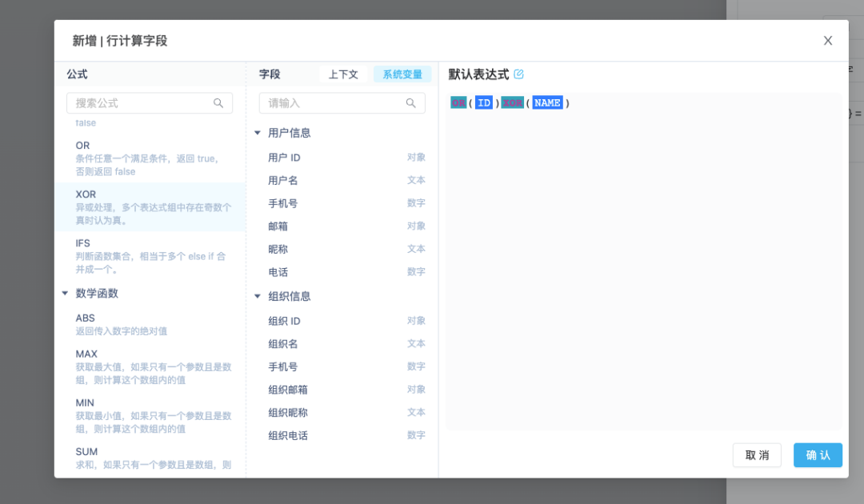This screenshot has width=864, height=504.
Task: Click the 取消 button
Action: point(757,455)
